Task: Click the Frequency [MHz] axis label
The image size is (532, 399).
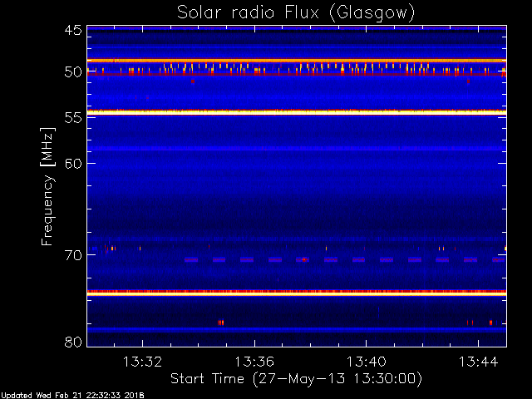Action: [48, 186]
